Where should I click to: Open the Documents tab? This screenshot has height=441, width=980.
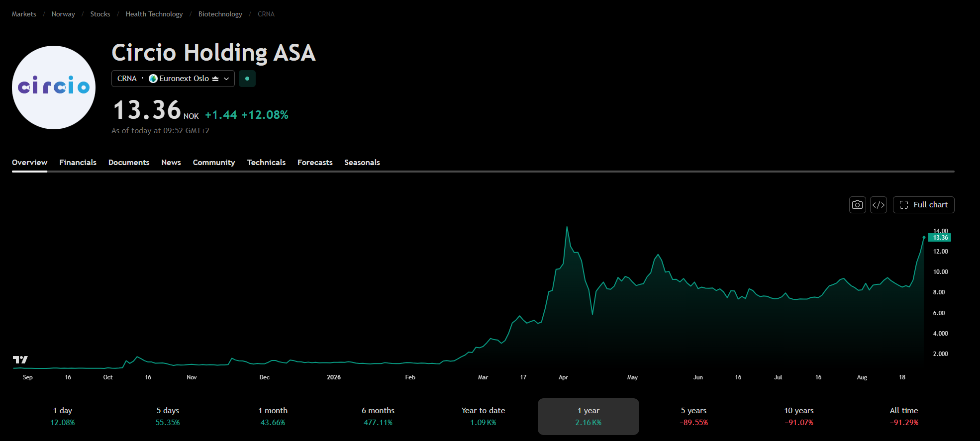pos(129,163)
